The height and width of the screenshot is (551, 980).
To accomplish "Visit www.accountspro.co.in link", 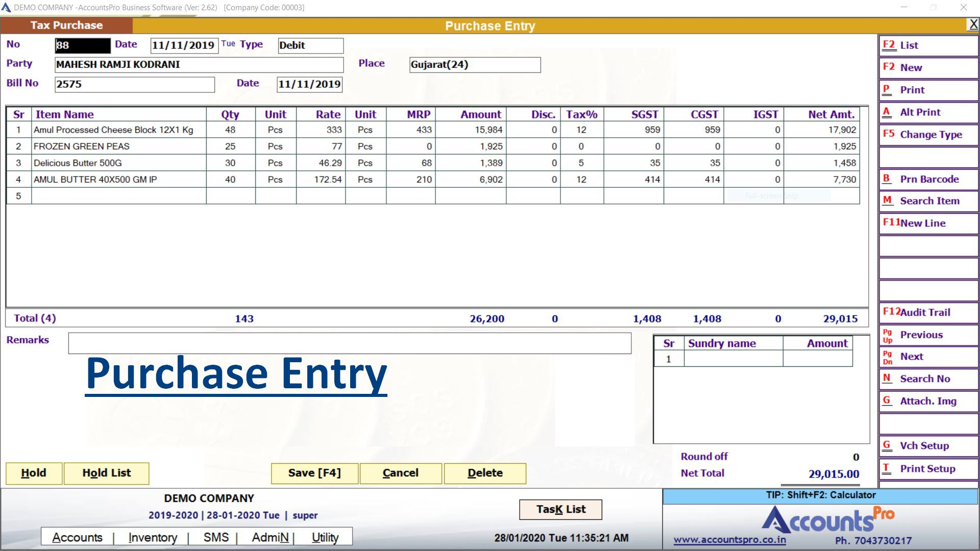I will tap(729, 540).
